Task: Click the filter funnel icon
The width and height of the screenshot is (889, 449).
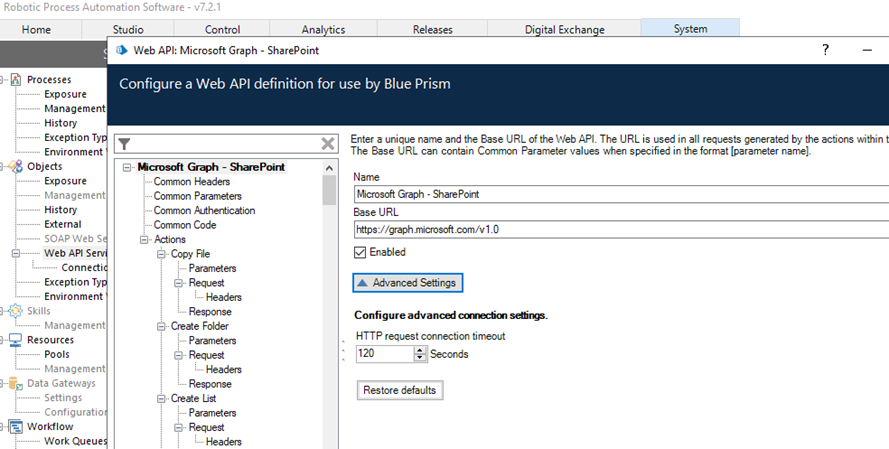Action: [x=125, y=145]
